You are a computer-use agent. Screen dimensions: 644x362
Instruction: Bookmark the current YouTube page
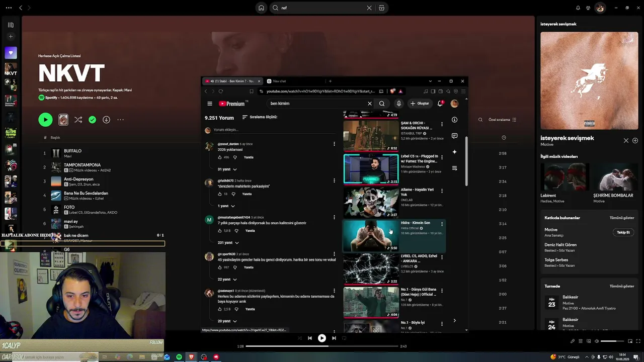pyautogui.click(x=251, y=92)
